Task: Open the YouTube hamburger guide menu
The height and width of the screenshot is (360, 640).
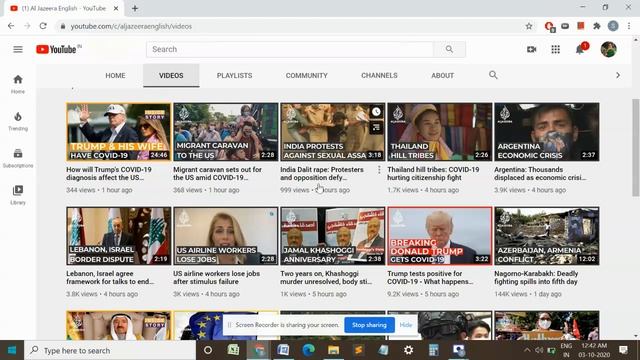Action: coord(18,49)
